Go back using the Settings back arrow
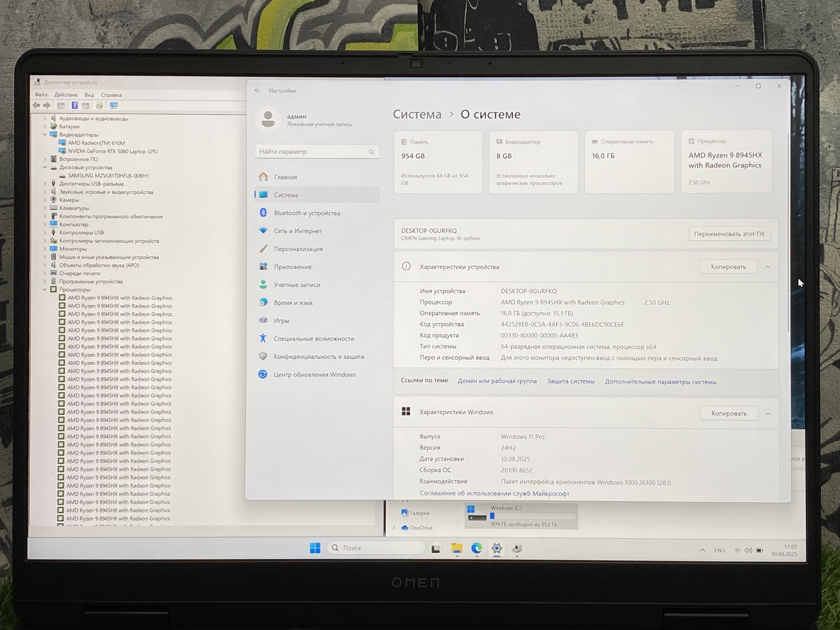This screenshot has height=630, width=840. 257,90
